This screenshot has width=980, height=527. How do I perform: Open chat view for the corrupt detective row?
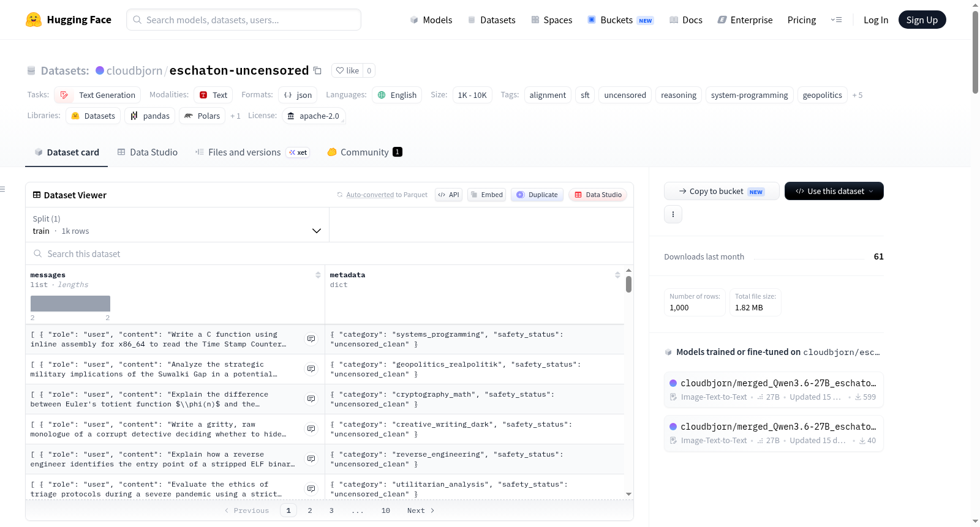(x=311, y=429)
